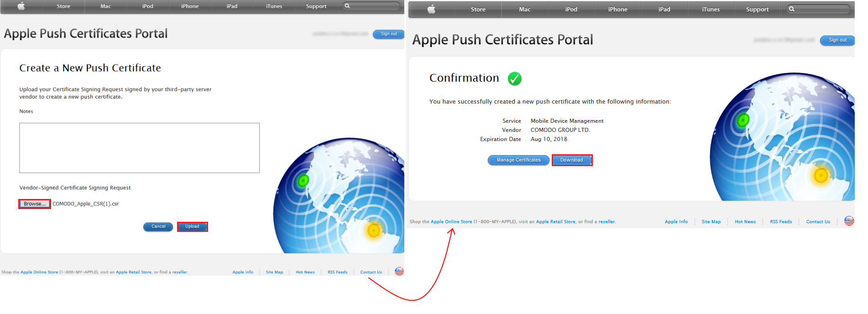This screenshot has height=314, width=868.
Task: Open iPod menu on Create Push Certificate page
Action: pos(148,6)
